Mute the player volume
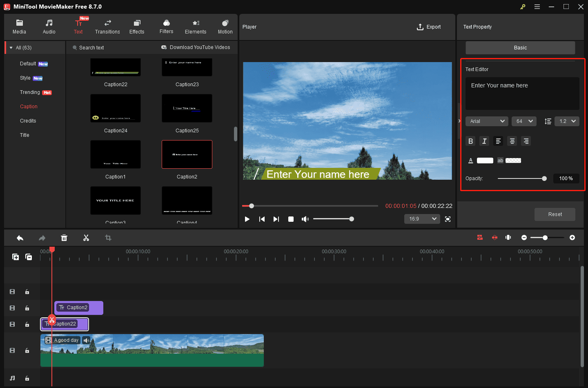Screen dimensions: 588x388 click(305, 219)
